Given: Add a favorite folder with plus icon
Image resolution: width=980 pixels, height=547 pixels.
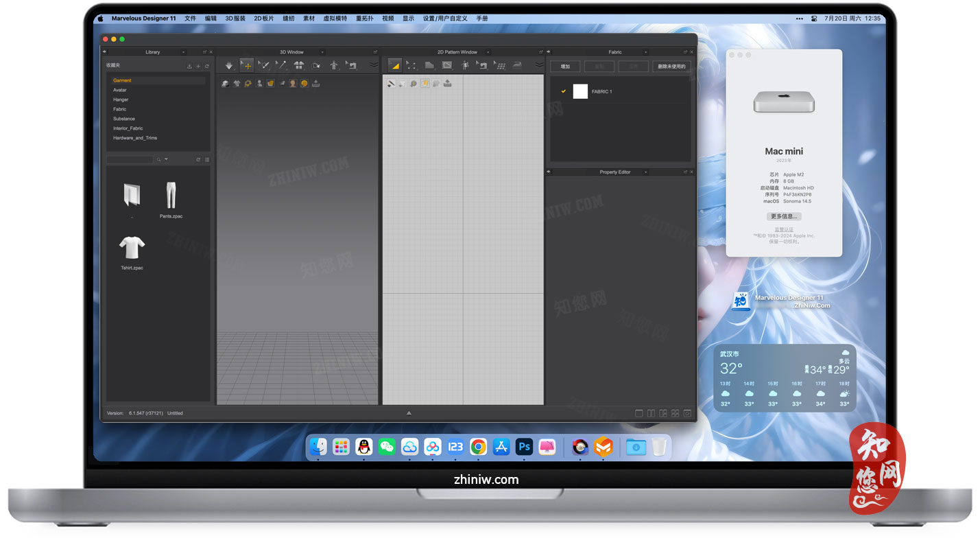Looking at the screenshot, I should [x=198, y=67].
